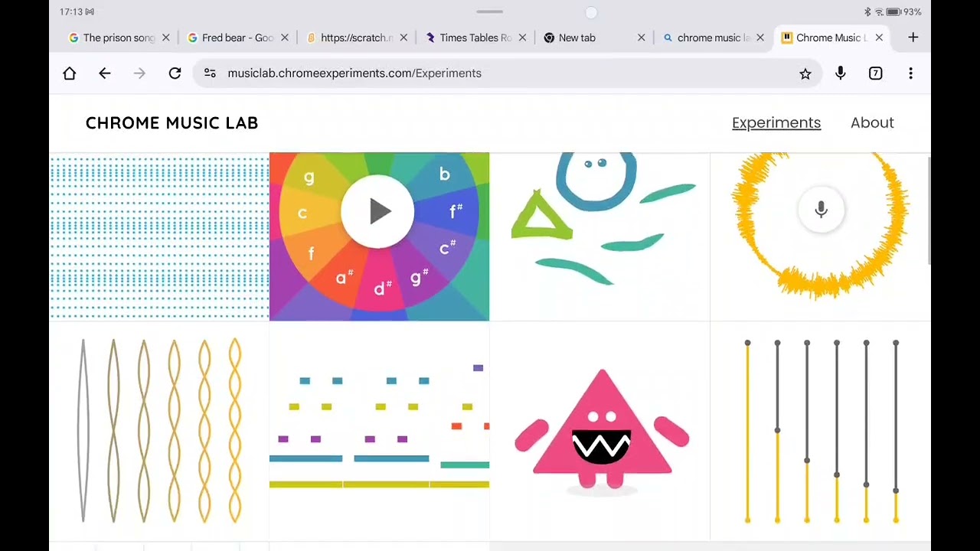
Task: Open the Harmonics wavy strings experiment
Action: (159, 431)
